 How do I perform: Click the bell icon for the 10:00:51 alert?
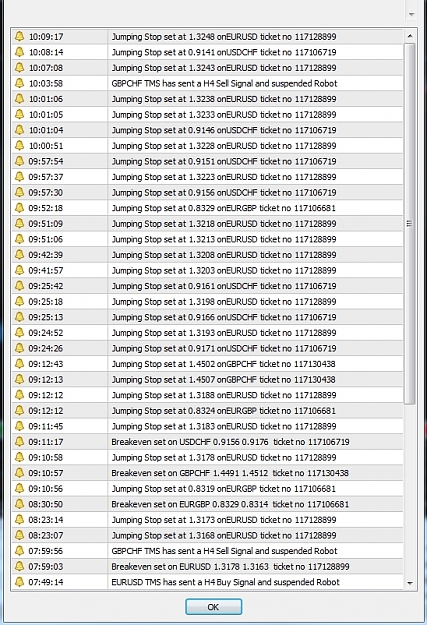click(19, 145)
